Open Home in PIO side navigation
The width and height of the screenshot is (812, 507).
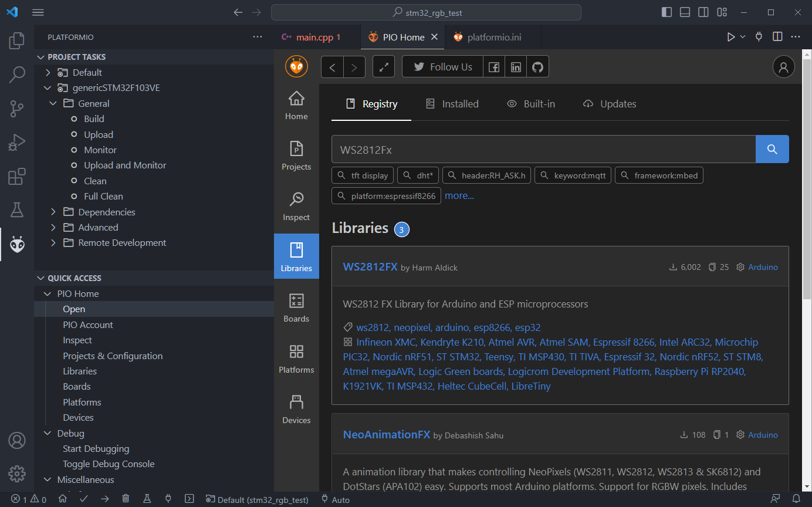pos(296,106)
